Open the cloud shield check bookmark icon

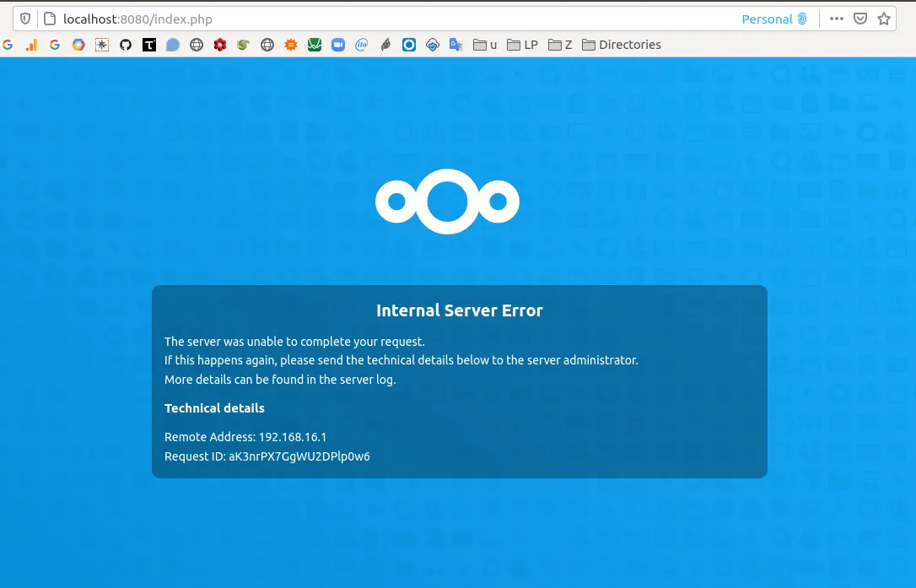[x=433, y=45]
